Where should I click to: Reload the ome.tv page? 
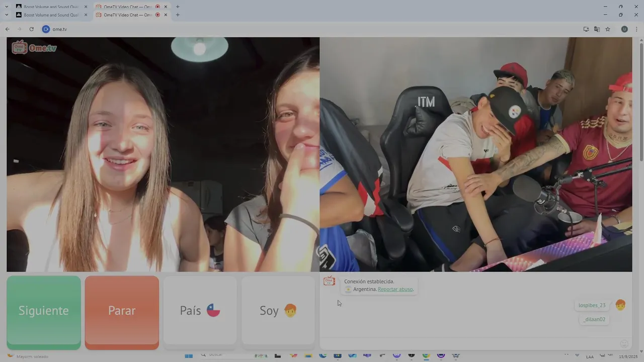point(31,29)
